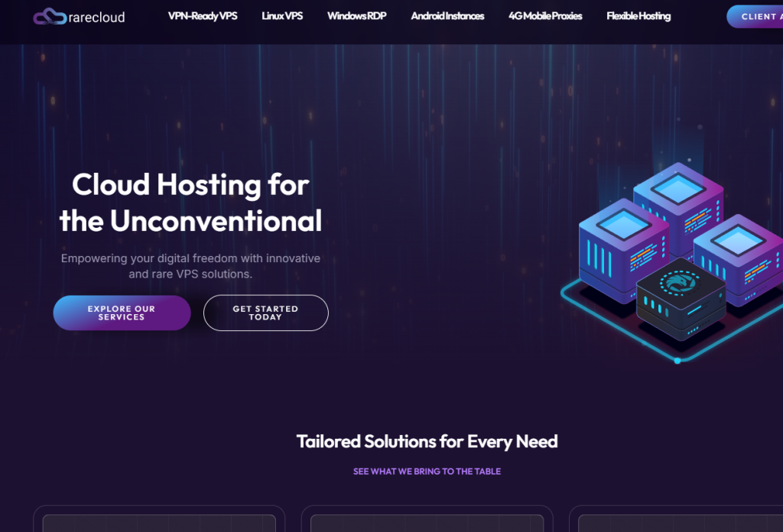
Task: Click the rarecloud cloud logo icon
Action: click(50, 17)
